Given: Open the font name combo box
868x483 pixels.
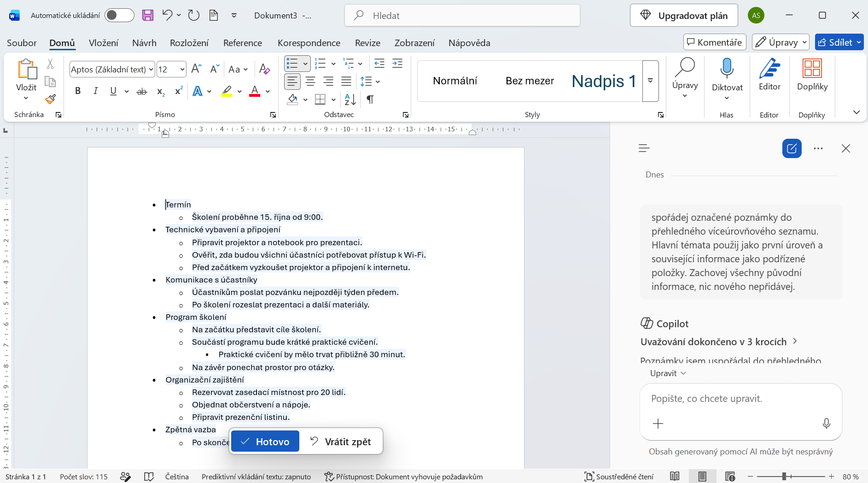Looking at the screenshot, I should coord(112,69).
